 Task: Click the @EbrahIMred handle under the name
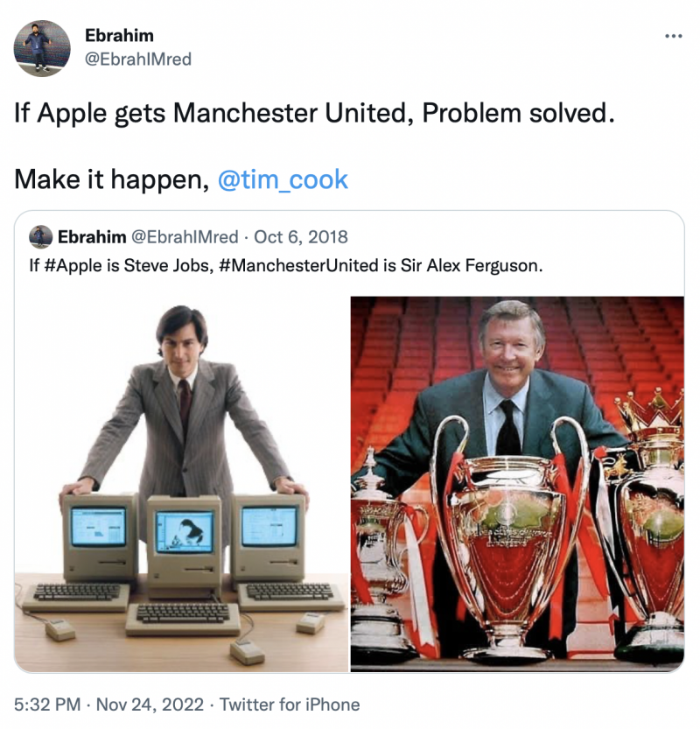pyautogui.click(x=138, y=59)
